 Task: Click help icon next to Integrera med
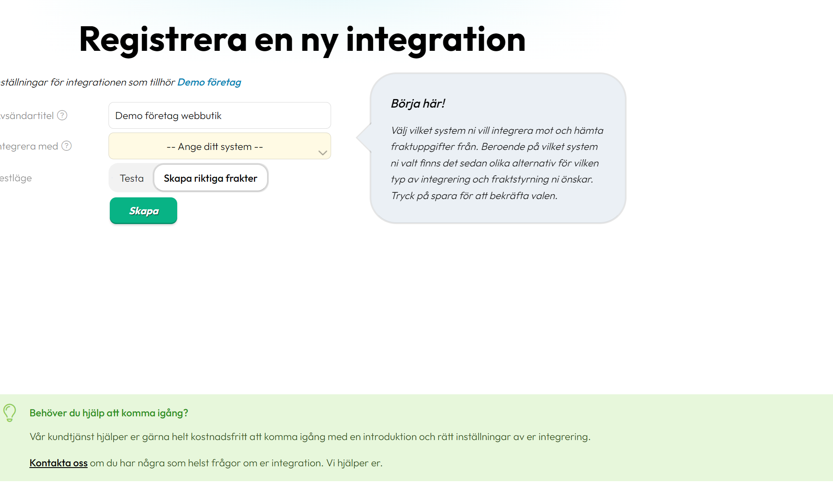click(67, 146)
